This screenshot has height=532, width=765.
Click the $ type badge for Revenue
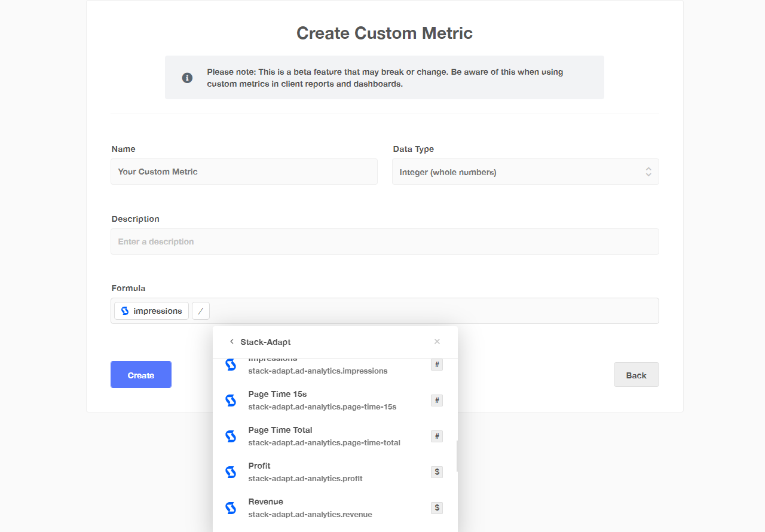[x=437, y=508]
